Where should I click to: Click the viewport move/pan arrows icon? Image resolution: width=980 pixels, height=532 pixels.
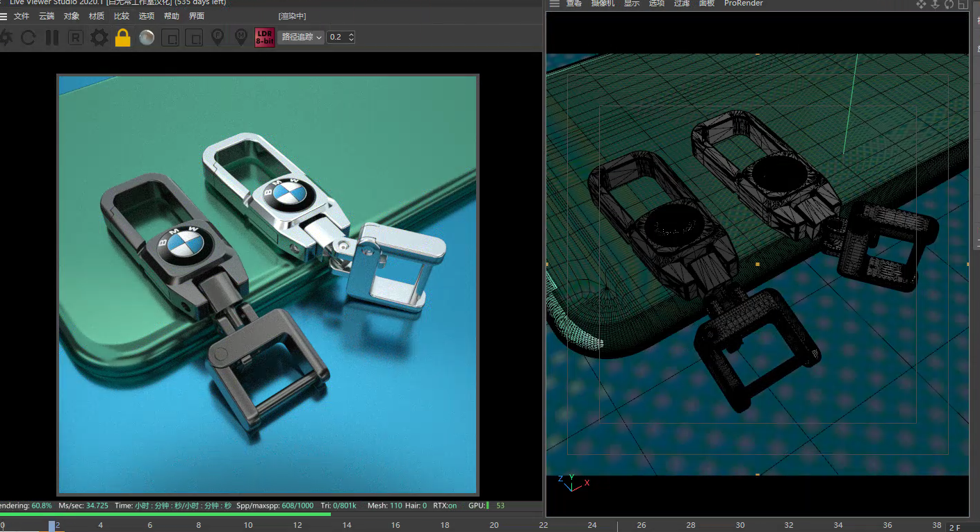point(922,4)
